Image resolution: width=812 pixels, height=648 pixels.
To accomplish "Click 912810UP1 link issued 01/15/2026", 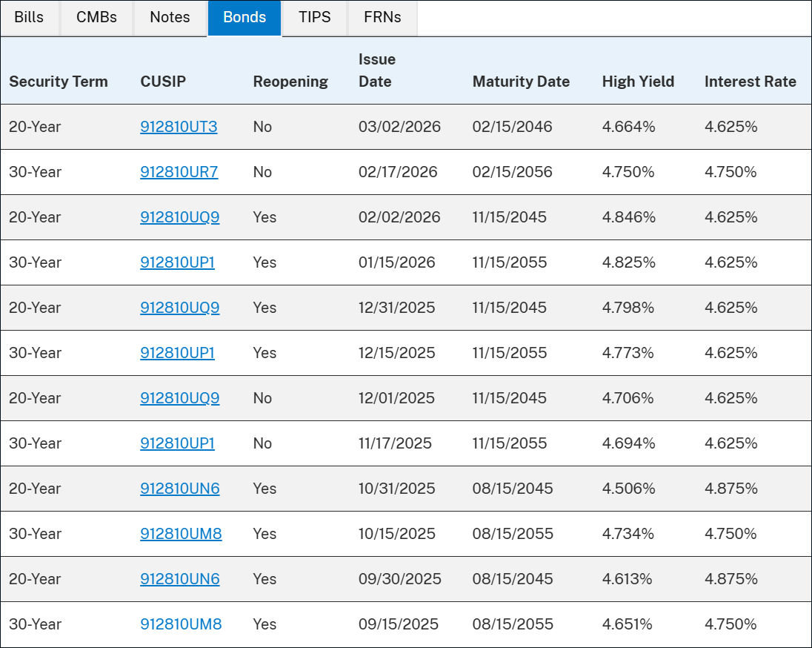I will (177, 262).
